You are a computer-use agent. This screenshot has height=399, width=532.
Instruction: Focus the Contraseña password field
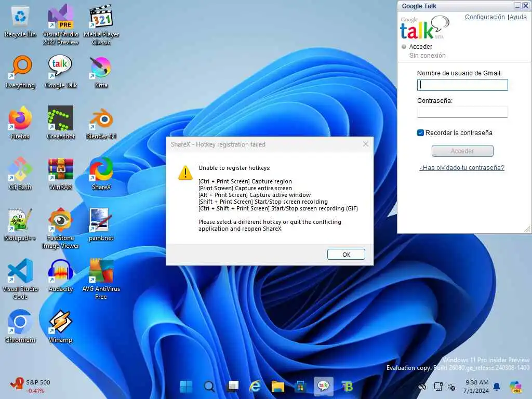(462, 112)
